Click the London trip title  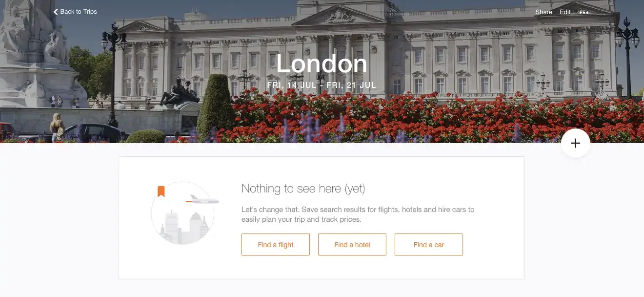(x=322, y=64)
